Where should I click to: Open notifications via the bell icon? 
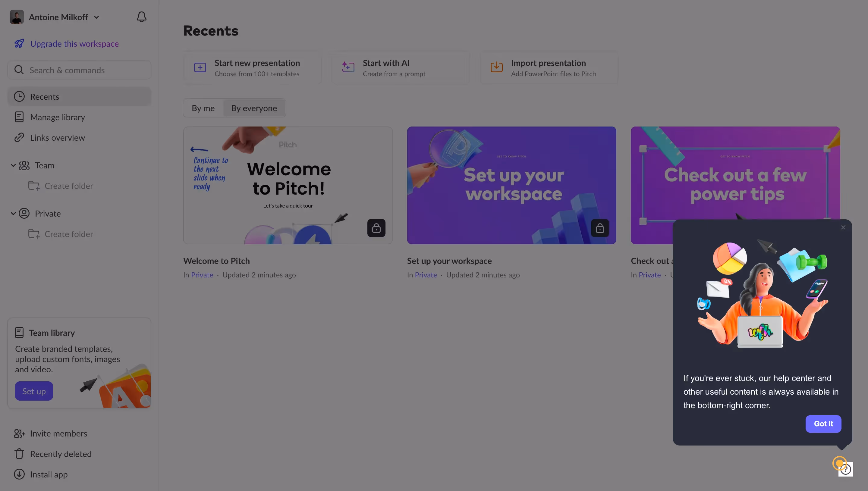141,17
